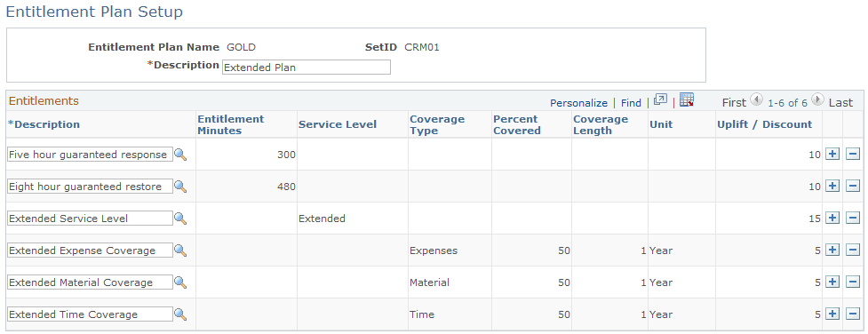Delete the Extended Material Coverage row
The height and width of the screenshot is (334, 868).
point(853,282)
